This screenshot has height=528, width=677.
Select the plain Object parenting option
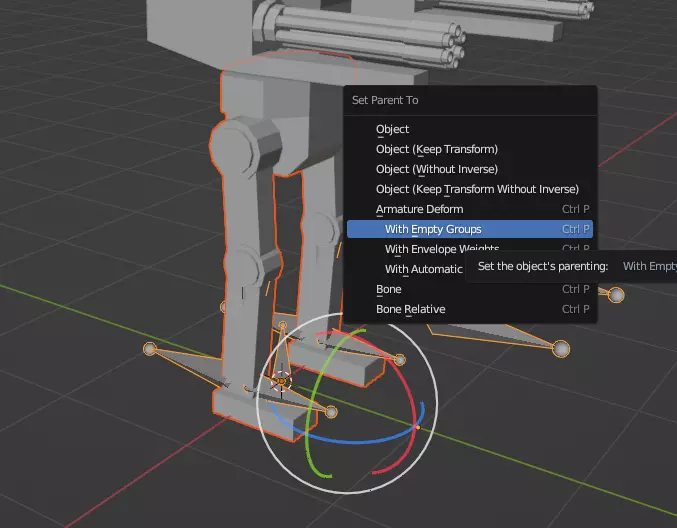pyautogui.click(x=393, y=129)
